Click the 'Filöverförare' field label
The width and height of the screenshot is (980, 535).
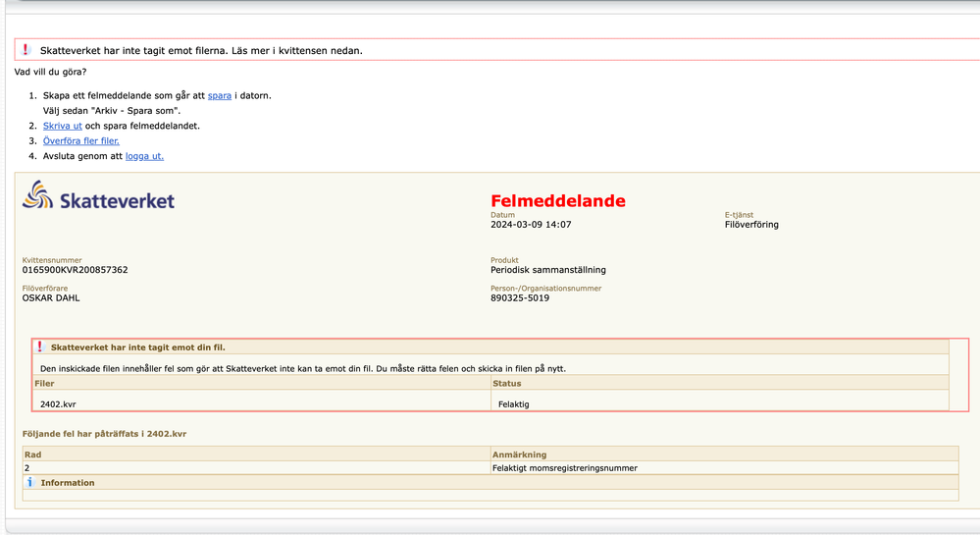pyautogui.click(x=45, y=289)
